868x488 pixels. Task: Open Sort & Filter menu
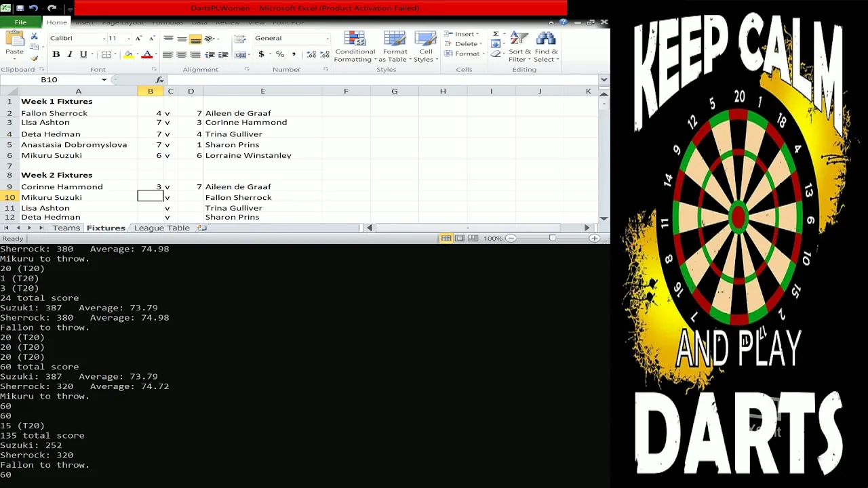tap(520, 47)
